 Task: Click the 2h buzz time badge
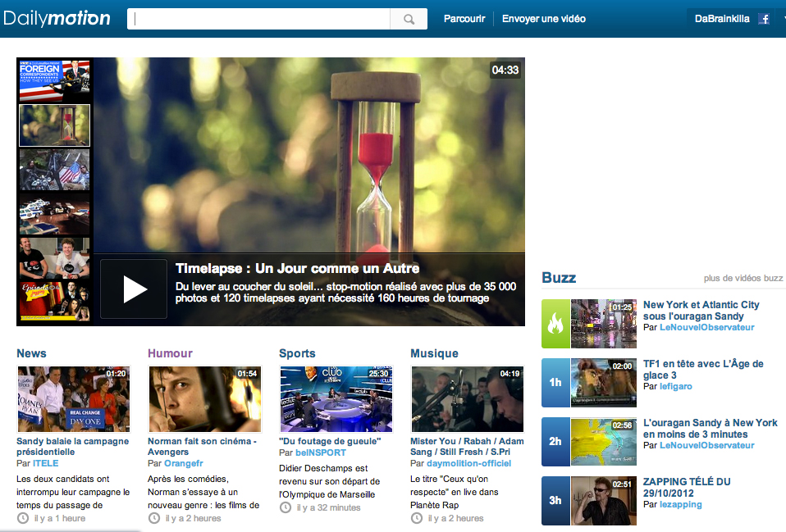coord(555,442)
